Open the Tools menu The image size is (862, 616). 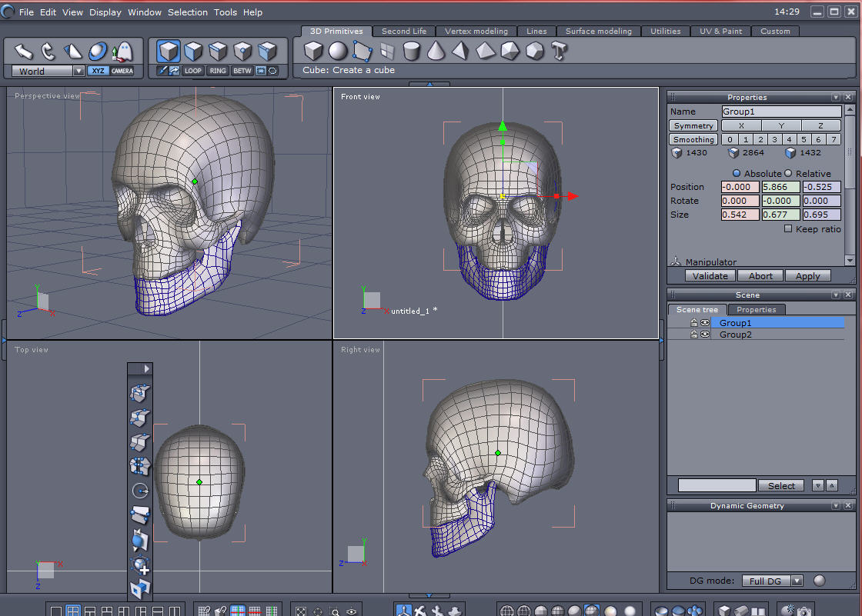coord(226,12)
